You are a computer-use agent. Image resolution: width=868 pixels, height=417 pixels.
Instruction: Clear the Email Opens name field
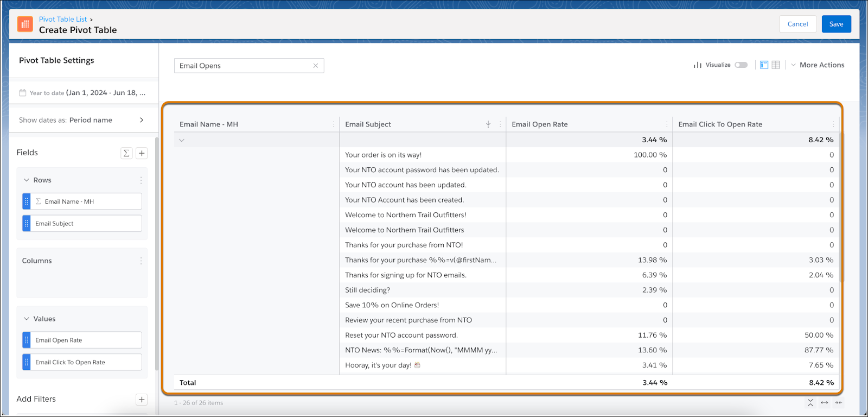(315, 66)
